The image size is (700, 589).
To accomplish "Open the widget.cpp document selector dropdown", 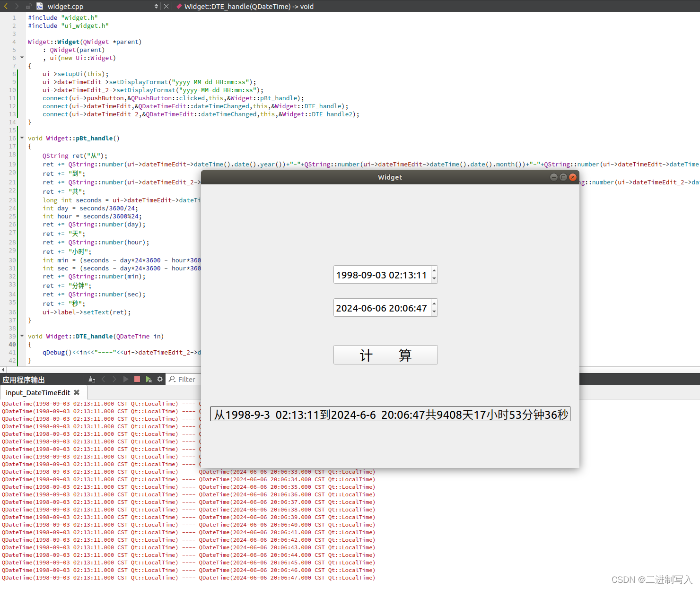I will tap(157, 6).
